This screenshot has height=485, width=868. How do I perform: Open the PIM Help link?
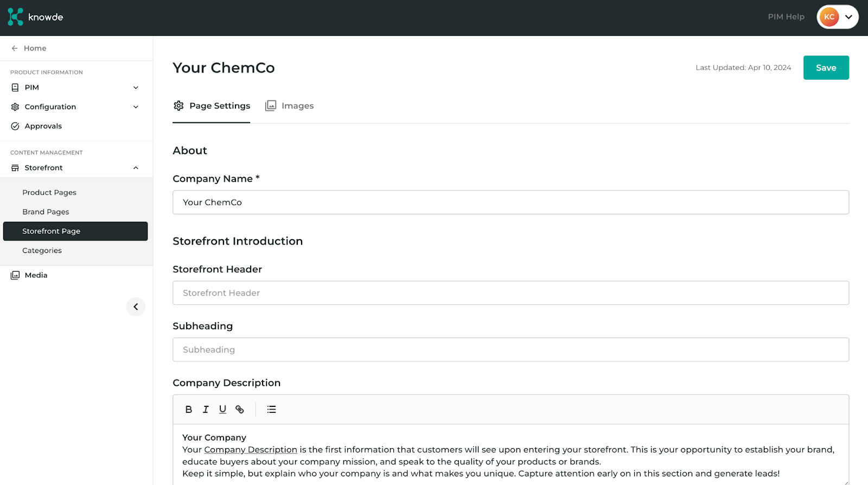pyautogui.click(x=786, y=17)
